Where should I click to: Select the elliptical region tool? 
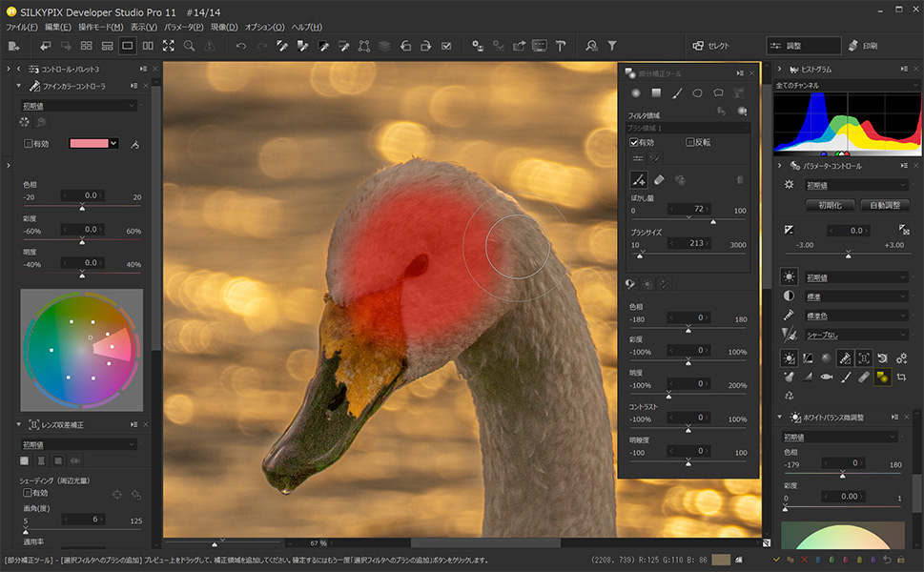(697, 93)
